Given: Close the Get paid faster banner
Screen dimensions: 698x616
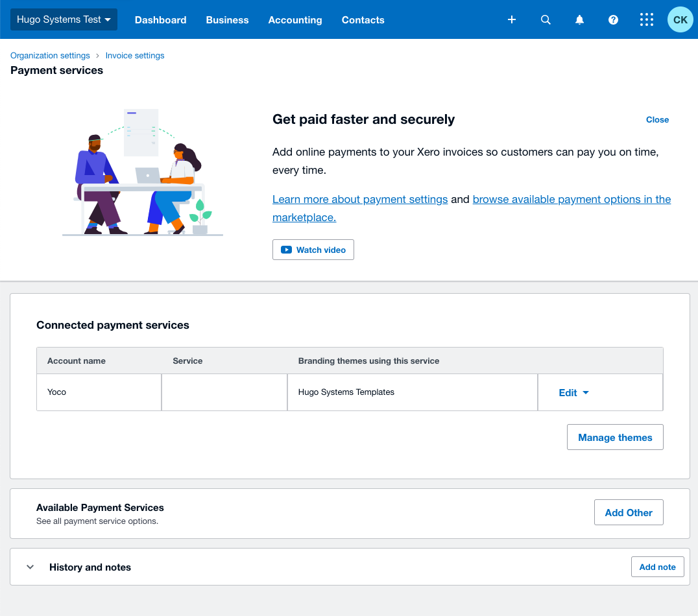Looking at the screenshot, I should click(657, 120).
